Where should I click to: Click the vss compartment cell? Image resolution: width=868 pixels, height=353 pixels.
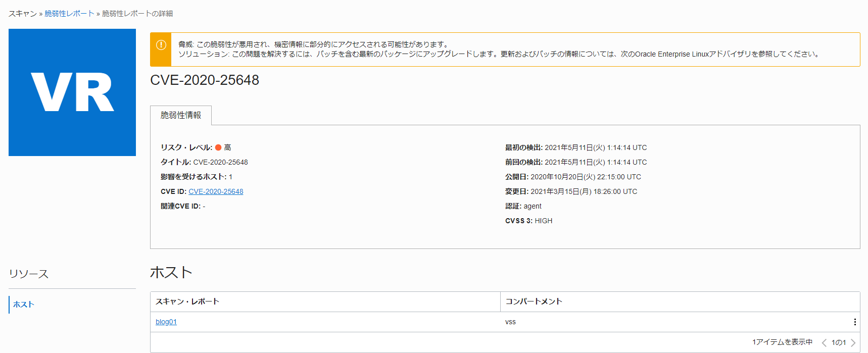click(510, 322)
